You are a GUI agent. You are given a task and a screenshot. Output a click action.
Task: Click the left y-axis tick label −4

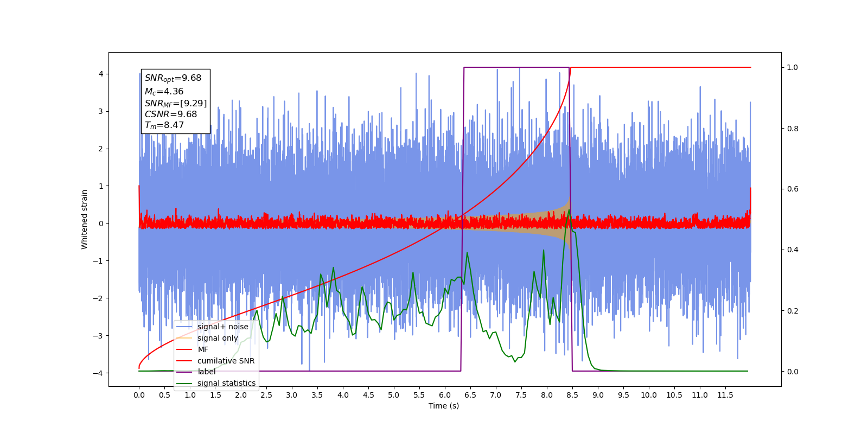98,373
